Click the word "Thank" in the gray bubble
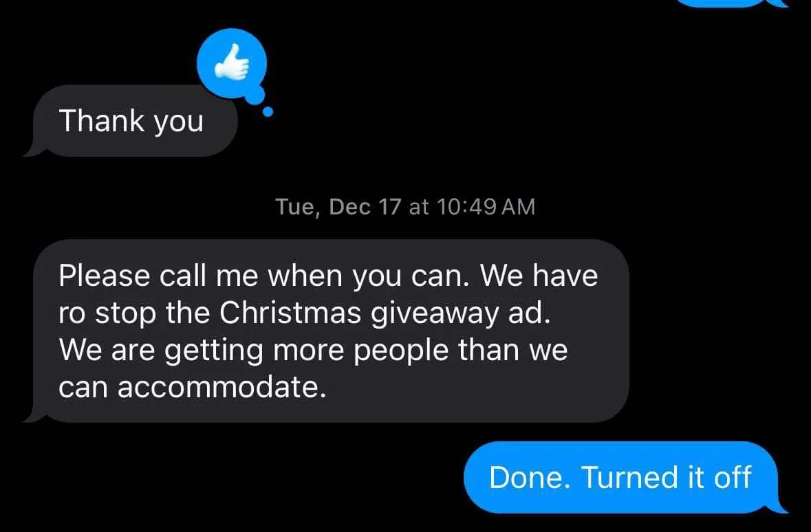Image resolution: width=811 pixels, height=532 pixels. (x=101, y=120)
